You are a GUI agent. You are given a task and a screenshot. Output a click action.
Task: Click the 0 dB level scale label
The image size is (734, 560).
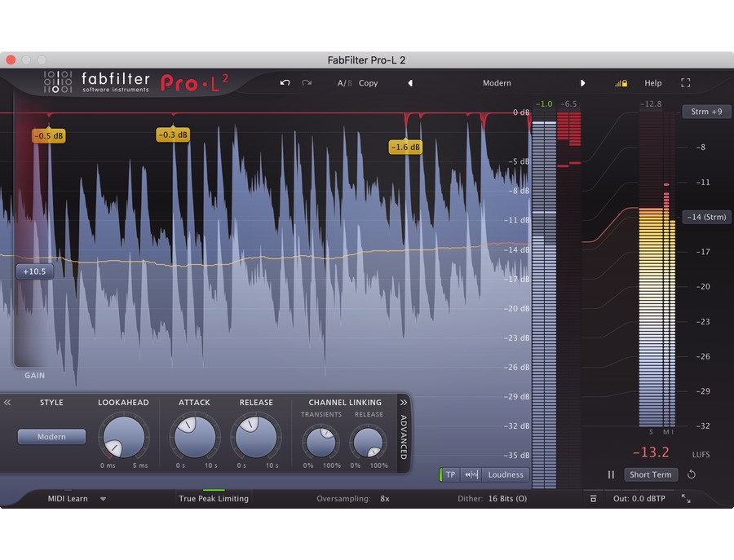click(x=521, y=112)
